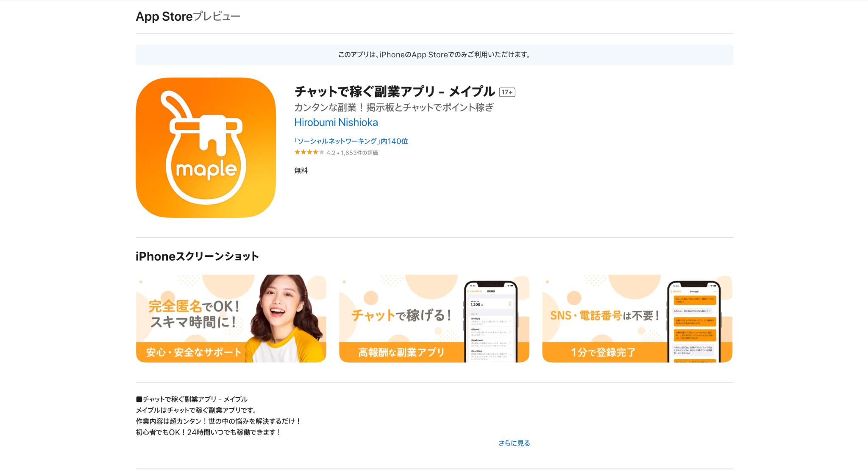Click the iPhone-only availability notice banner

pos(434,55)
